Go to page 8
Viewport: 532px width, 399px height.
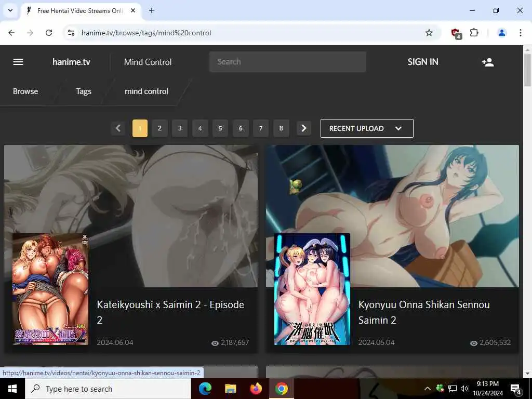281,128
